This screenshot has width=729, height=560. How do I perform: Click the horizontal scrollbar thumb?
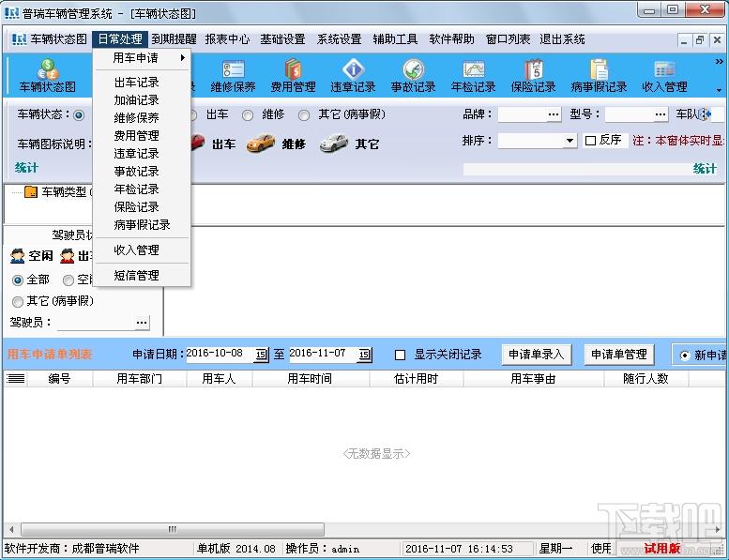173,529
